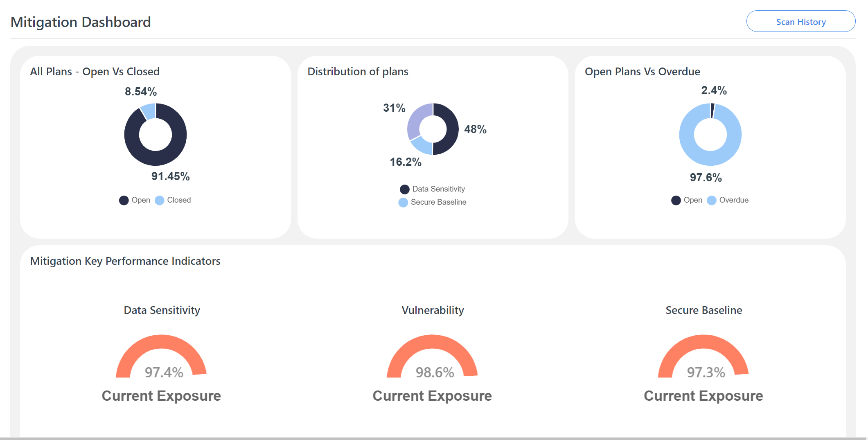Viewport: 868px width, 440px height.
Task: Open the Scan History page
Action: 800,22
